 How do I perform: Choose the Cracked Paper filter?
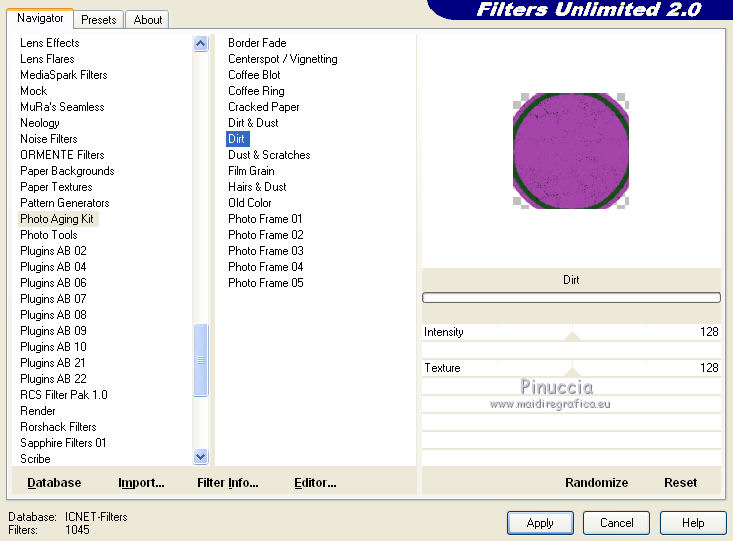tap(264, 107)
